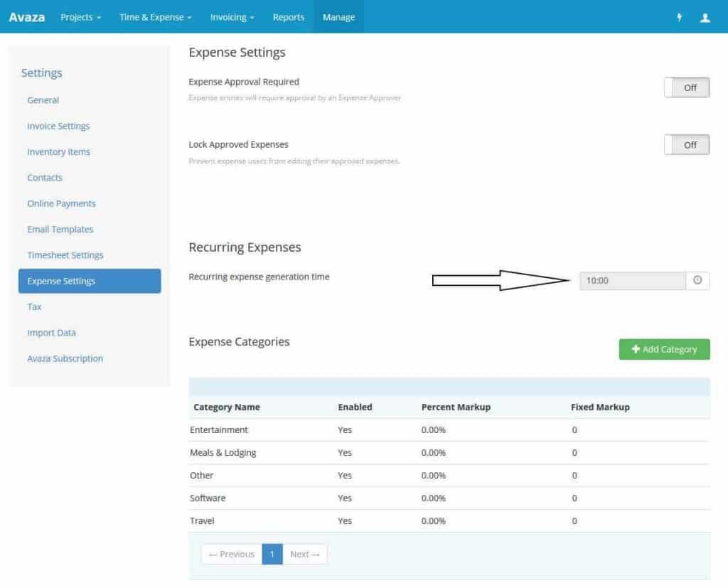Go to Avaza Subscription settings

pos(65,358)
